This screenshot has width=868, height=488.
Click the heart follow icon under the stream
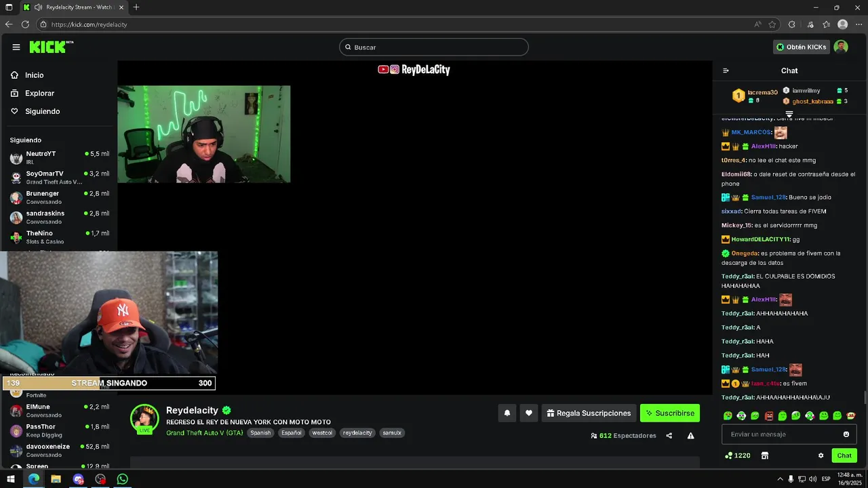[529, 413]
